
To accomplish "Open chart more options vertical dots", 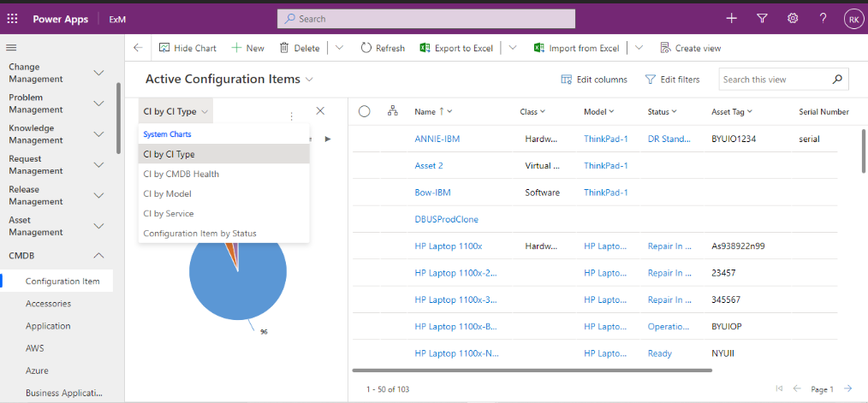I will pyautogui.click(x=291, y=116).
